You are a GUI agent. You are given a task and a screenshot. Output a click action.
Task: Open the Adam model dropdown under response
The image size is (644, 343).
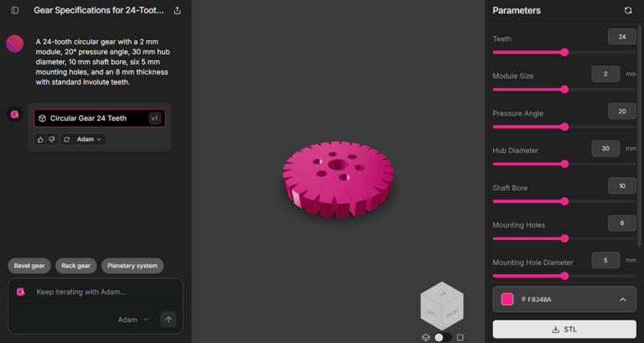(x=89, y=139)
